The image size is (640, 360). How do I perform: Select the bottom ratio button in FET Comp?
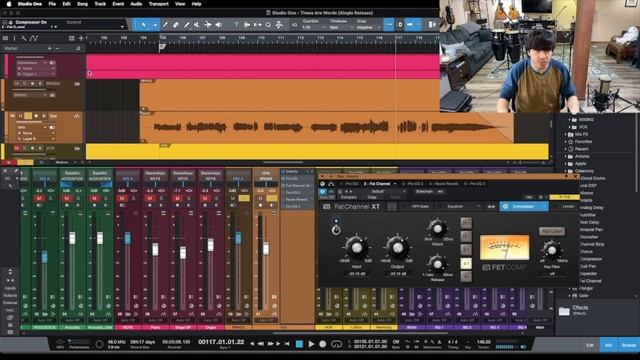click(466, 277)
